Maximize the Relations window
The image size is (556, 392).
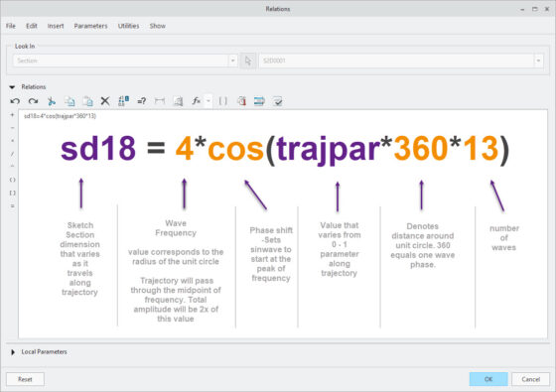pos(535,9)
